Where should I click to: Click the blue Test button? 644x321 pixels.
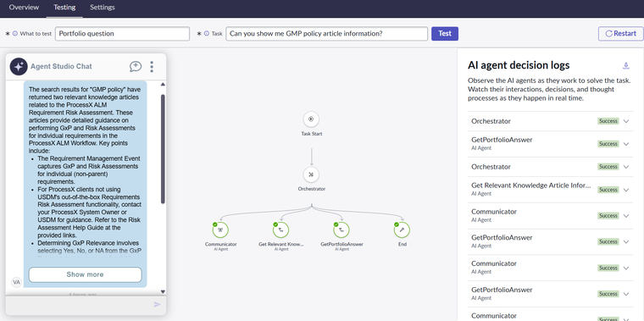coord(445,34)
